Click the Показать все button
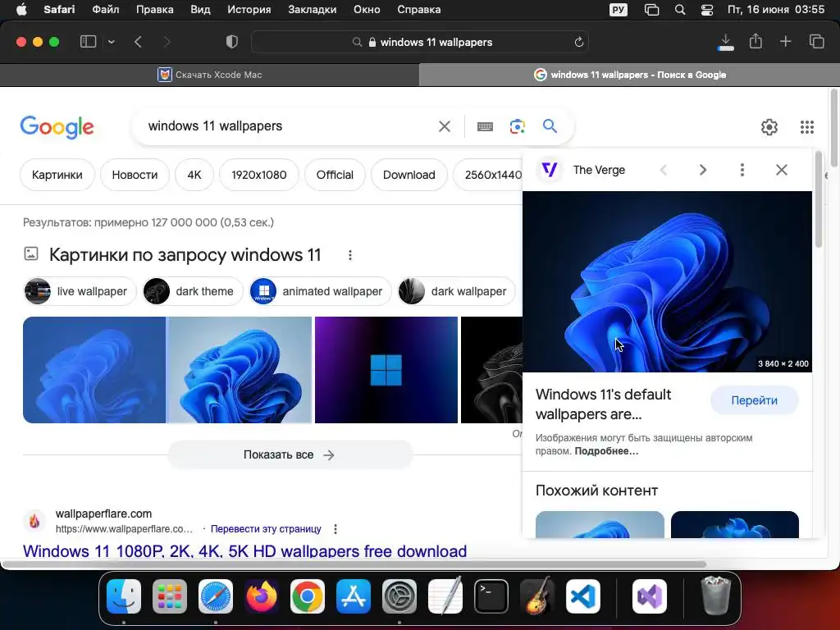This screenshot has height=630, width=840. pyautogui.click(x=290, y=454)
